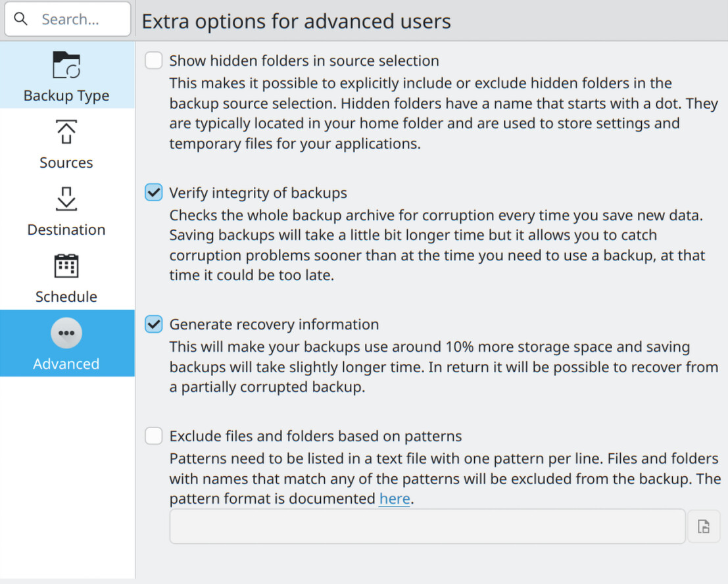Click the Destination download arrow icon
Image resolution: width=728 pixels, height=584 pixels.
(66, 199)
